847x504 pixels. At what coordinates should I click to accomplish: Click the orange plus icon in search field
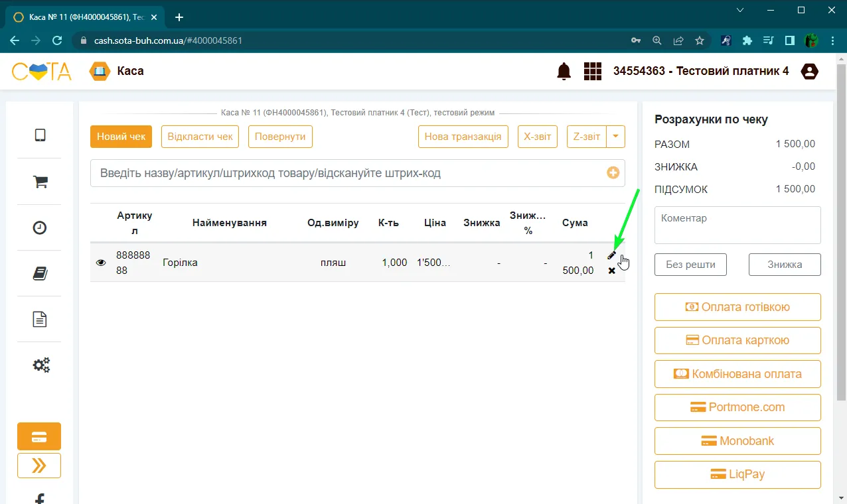coord(613,173)
